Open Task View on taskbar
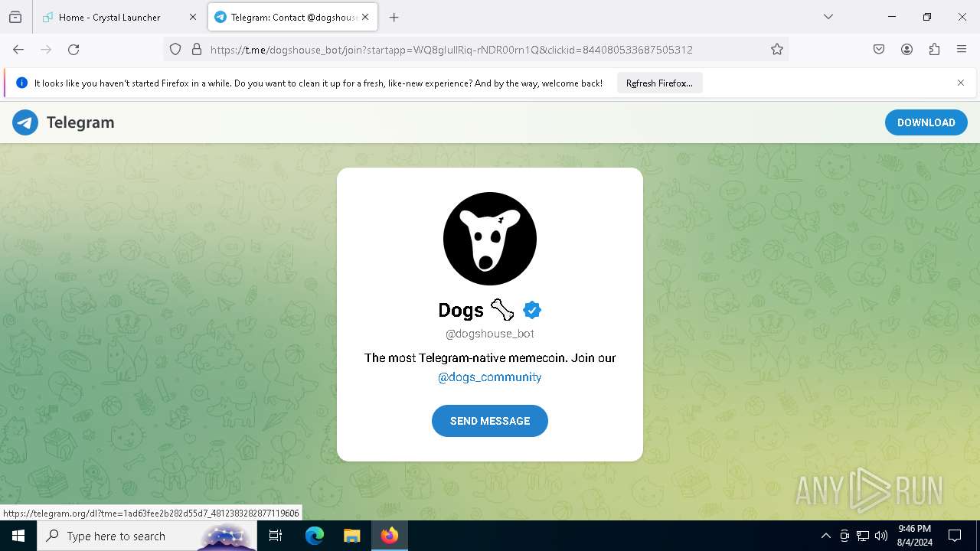 click(276, 536)
